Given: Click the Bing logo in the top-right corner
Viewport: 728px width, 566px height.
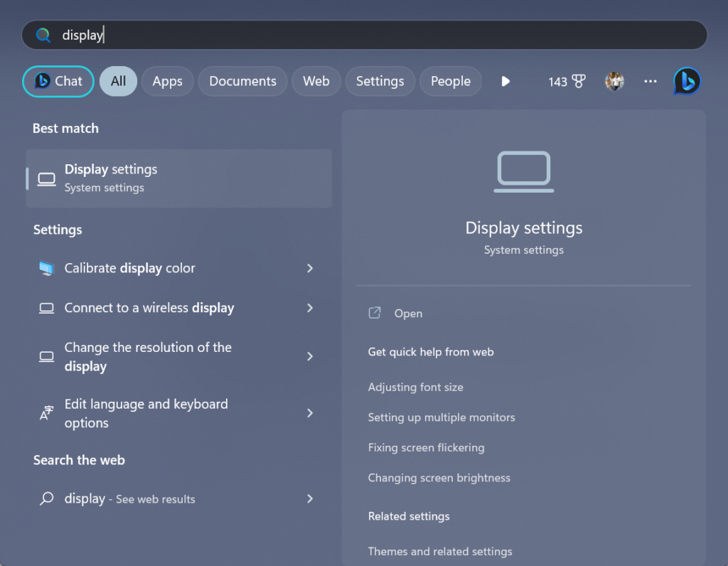Looking at the screenshot, I should (687, 81).
